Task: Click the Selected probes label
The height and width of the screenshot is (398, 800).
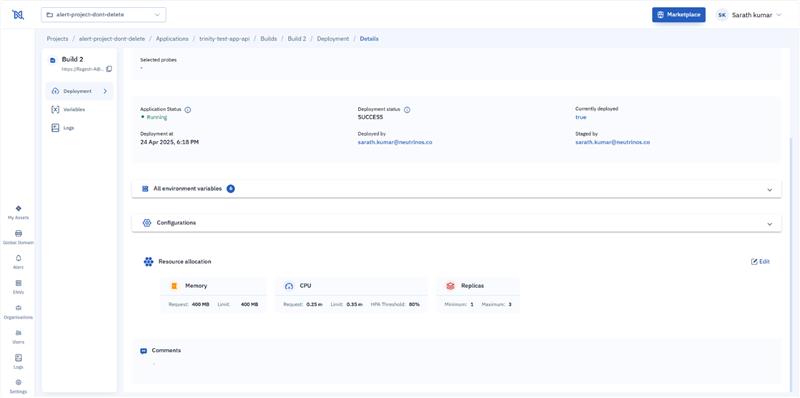Action: click(158, 60)
